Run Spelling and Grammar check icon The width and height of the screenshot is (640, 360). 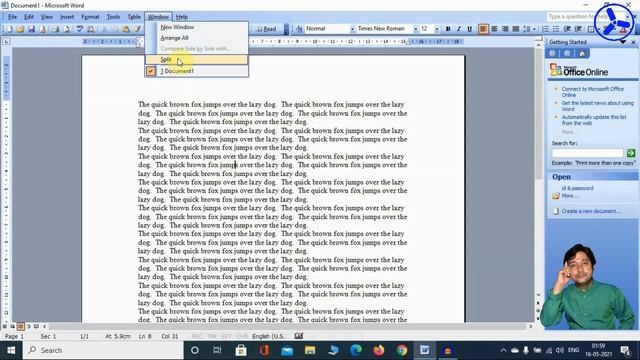point(80,29)
